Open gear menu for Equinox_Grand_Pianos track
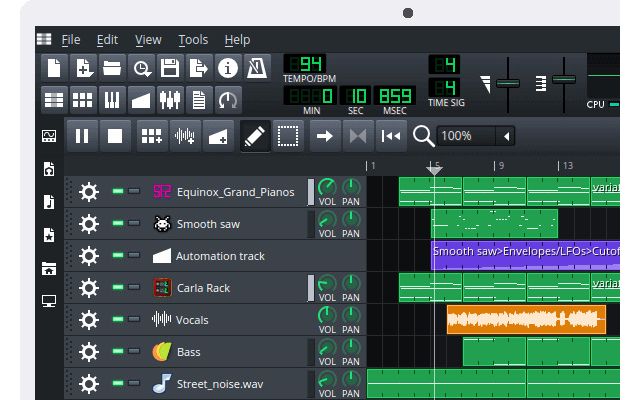640x400 pixels. 89,192
